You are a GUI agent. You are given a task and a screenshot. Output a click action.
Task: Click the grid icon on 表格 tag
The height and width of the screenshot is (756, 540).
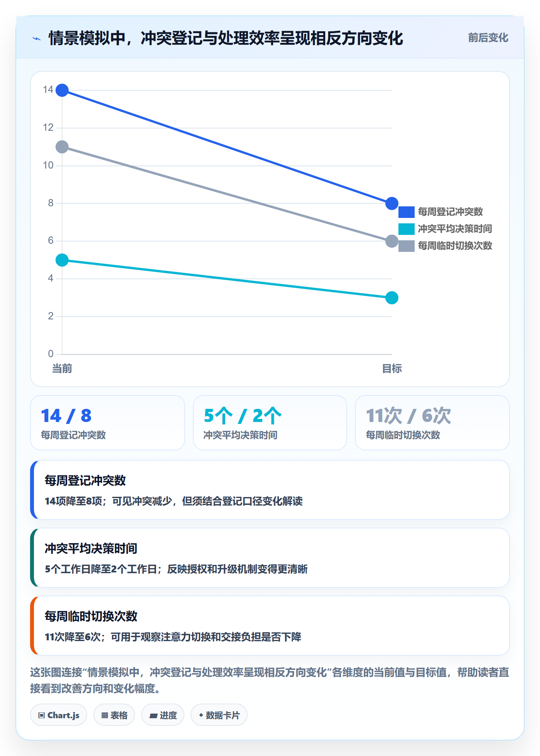click(x=105, y=715)
